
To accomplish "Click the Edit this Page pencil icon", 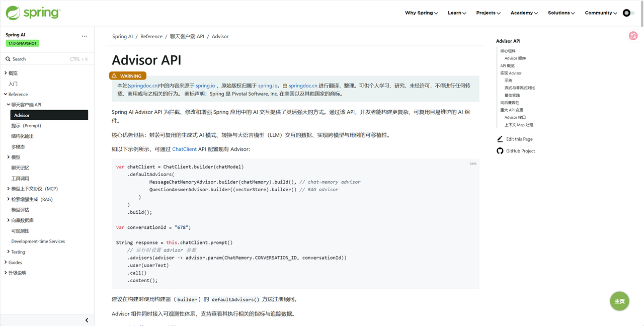I will pos(500,139).
